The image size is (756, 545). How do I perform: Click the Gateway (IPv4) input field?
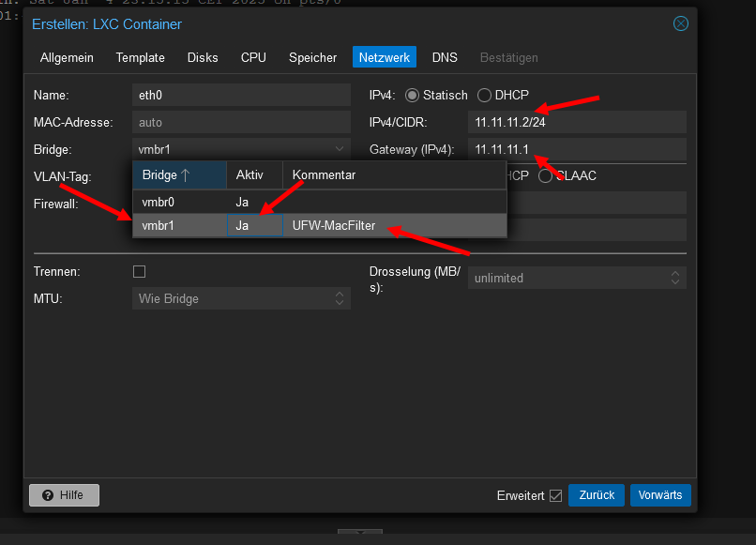576,149
